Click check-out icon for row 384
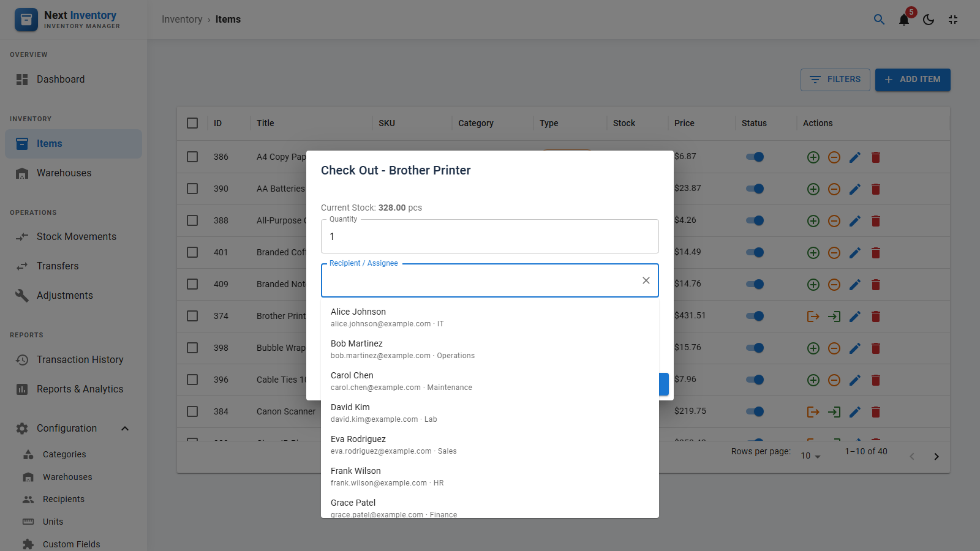 813,412
